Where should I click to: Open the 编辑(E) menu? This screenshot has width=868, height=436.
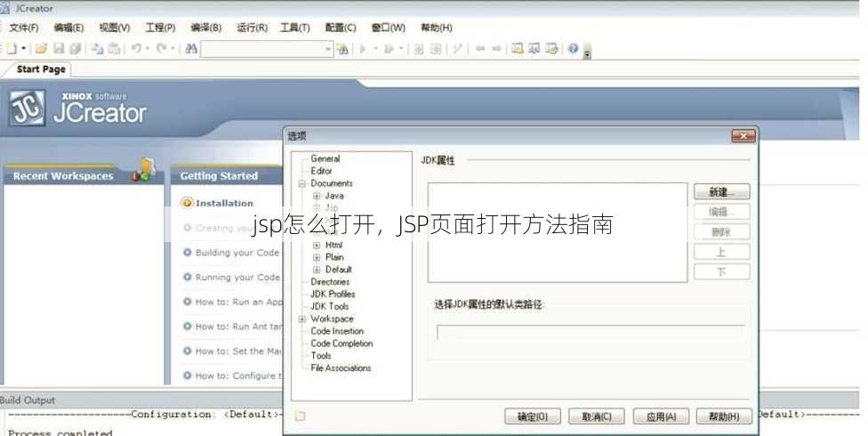click(68, 28)
